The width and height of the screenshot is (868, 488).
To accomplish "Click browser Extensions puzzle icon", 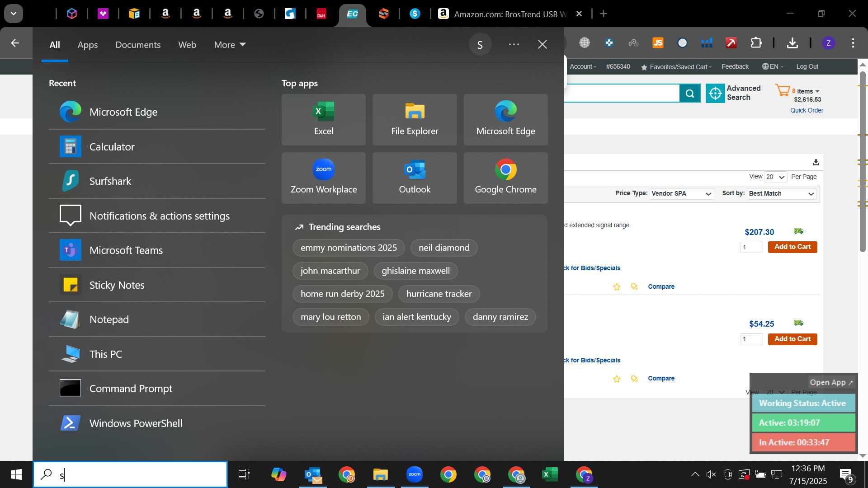I will tap(756, 43).
